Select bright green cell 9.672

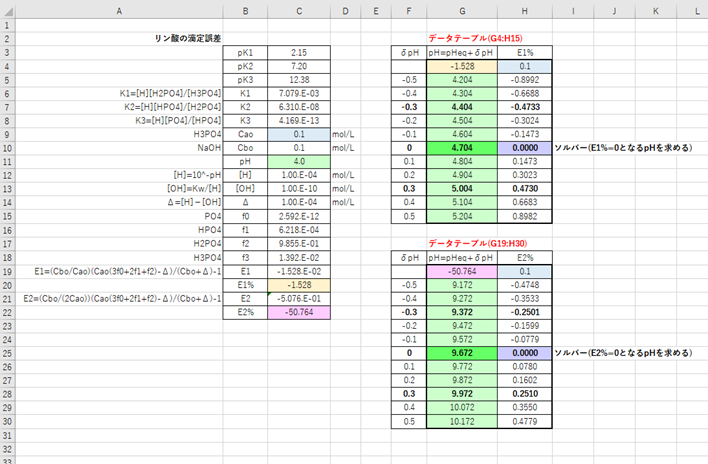(x=462, y=353)
